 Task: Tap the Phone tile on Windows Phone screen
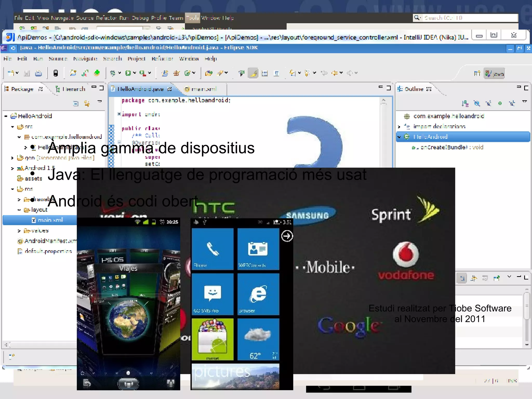pos(212,249)
